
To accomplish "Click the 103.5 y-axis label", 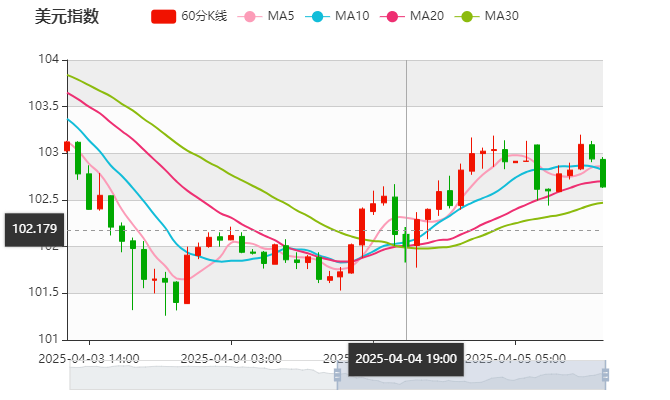I will (44, 106).
